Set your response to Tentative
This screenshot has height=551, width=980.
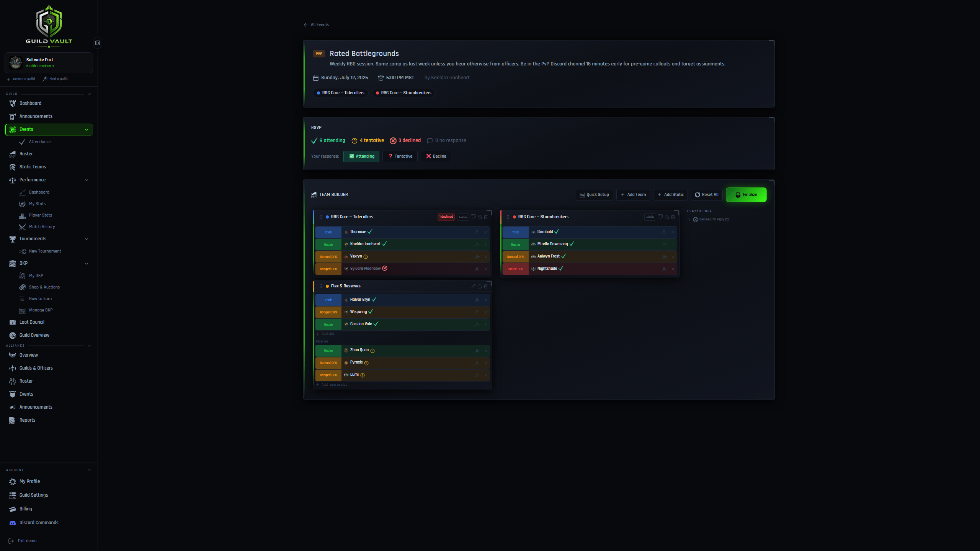click(400, 156)
